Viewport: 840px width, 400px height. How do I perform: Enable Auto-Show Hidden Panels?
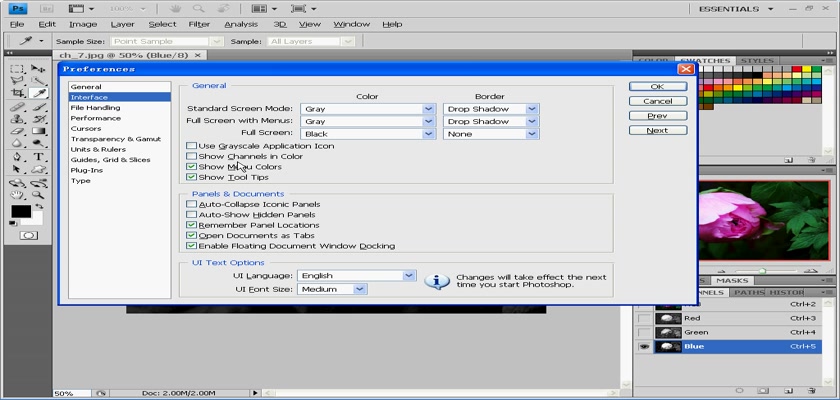pyautogui.click(x=191, y=215)
